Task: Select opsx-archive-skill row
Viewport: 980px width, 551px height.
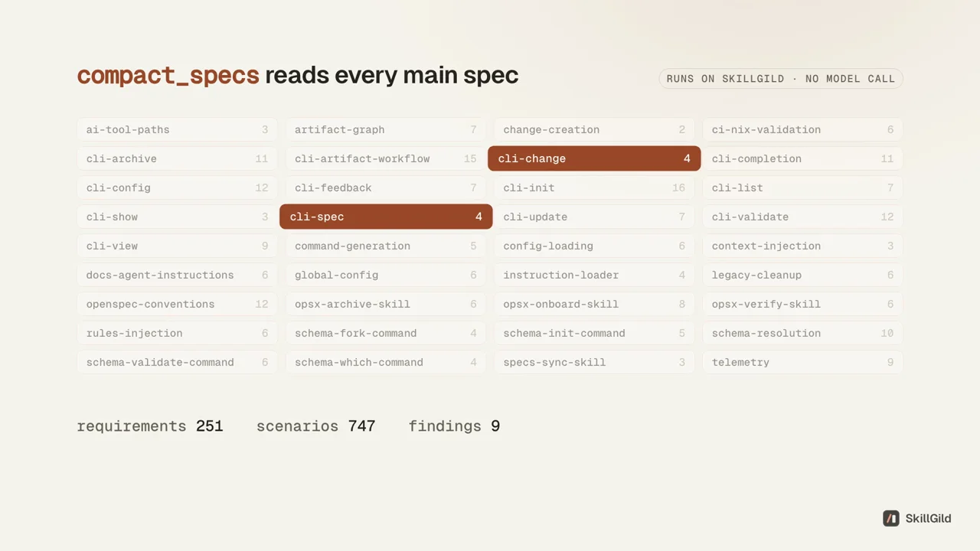Action: (x=386, y=304)
